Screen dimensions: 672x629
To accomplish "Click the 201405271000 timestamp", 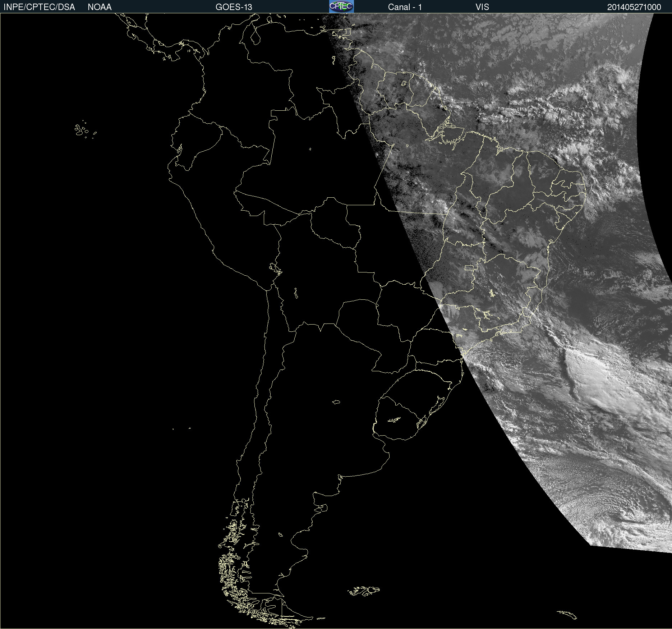I will 634,7.
